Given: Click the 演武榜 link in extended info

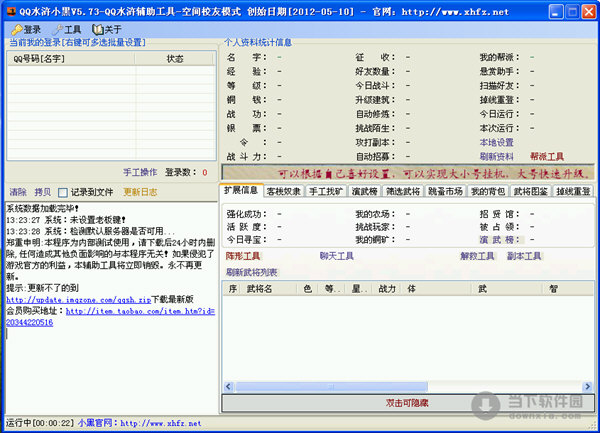Looking at the screenshot, I should 500,239.
